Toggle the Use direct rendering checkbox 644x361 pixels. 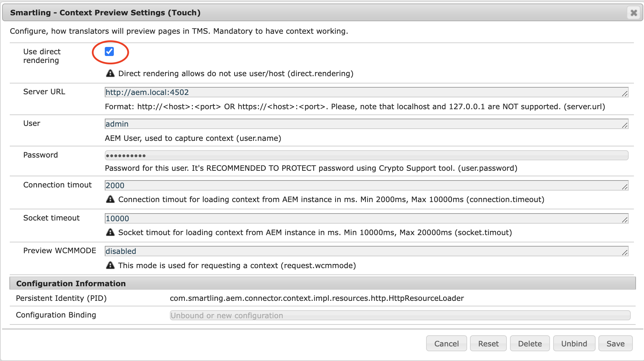pyautogui.click(x=109, y=51)
